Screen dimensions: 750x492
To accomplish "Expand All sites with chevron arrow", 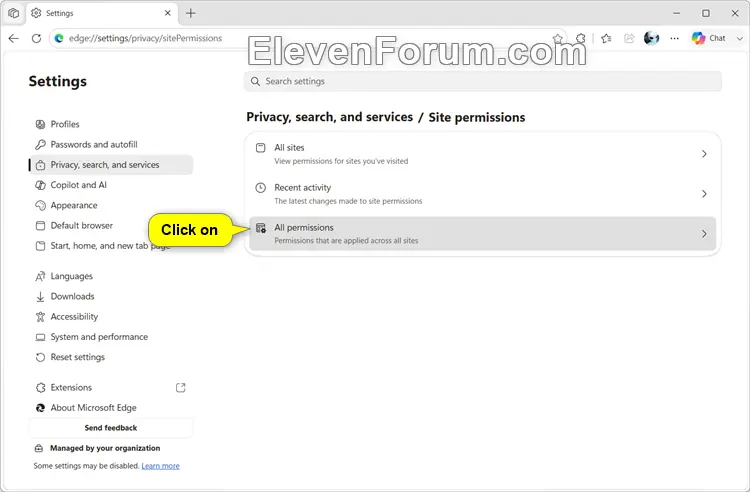I will point(704,154).
